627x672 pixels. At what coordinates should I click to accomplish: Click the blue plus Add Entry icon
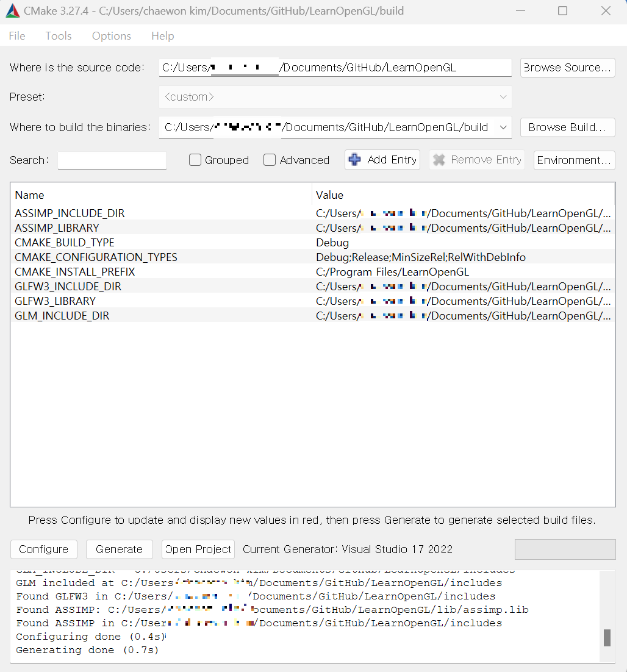point(354,160)
